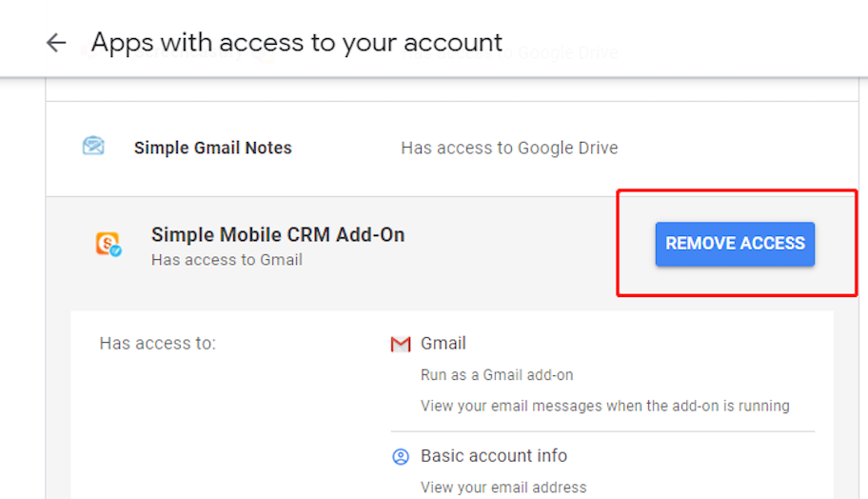Click the "Has access to Google Drive" text
This screenshot has height=499, width=868.
[509, 148]
